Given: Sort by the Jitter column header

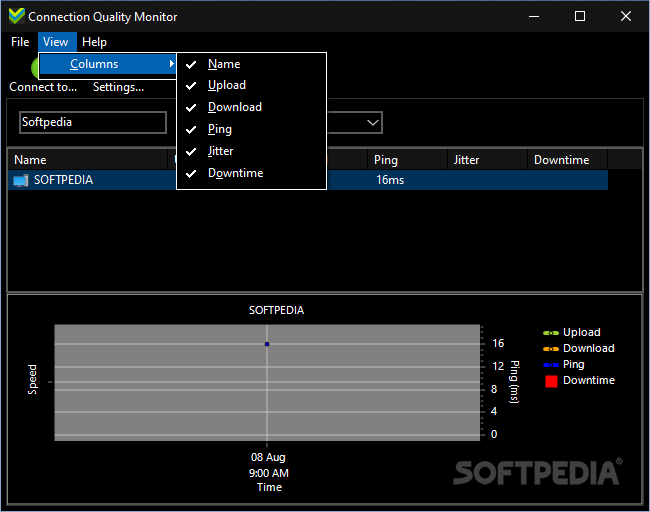Looking at the screenshot, I should pos(488,160).
